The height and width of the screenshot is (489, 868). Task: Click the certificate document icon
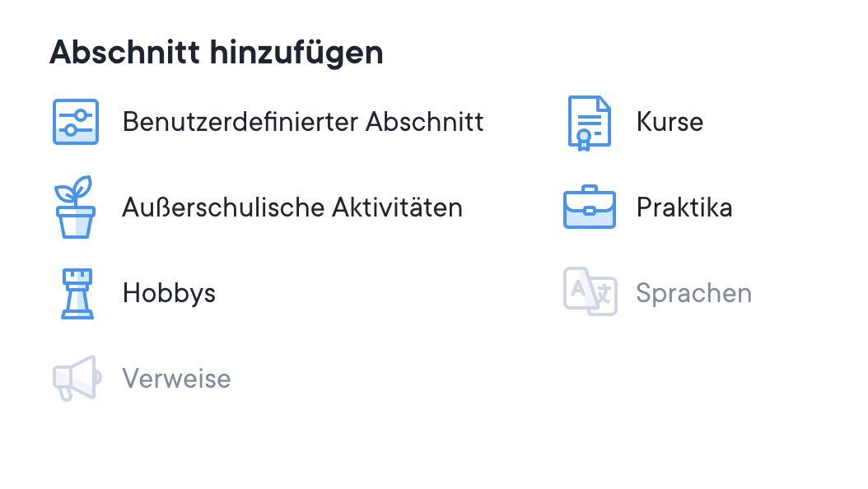click(590, 122)
